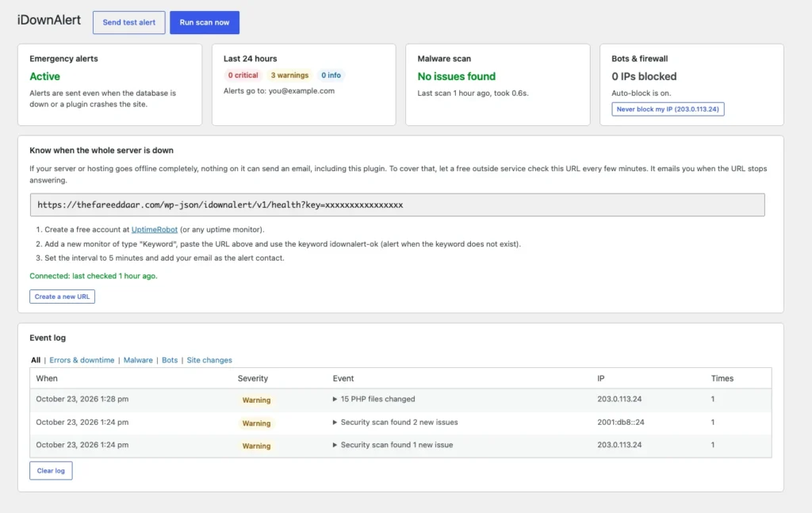Clear the event log
The height and width of the screenshot is (513, 812).
[x=51, y=470]
